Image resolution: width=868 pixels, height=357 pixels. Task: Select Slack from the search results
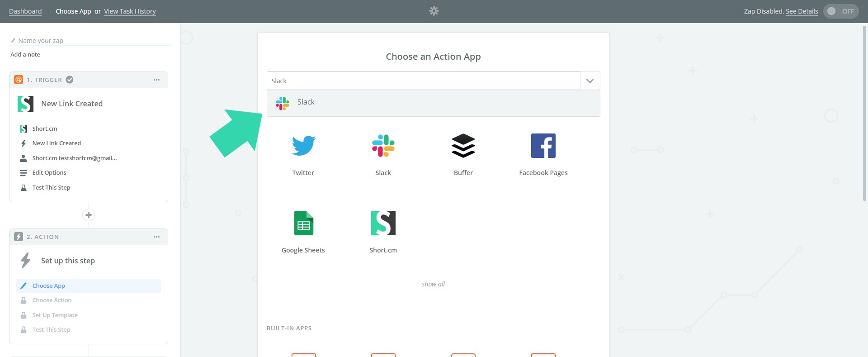point(433,104)
